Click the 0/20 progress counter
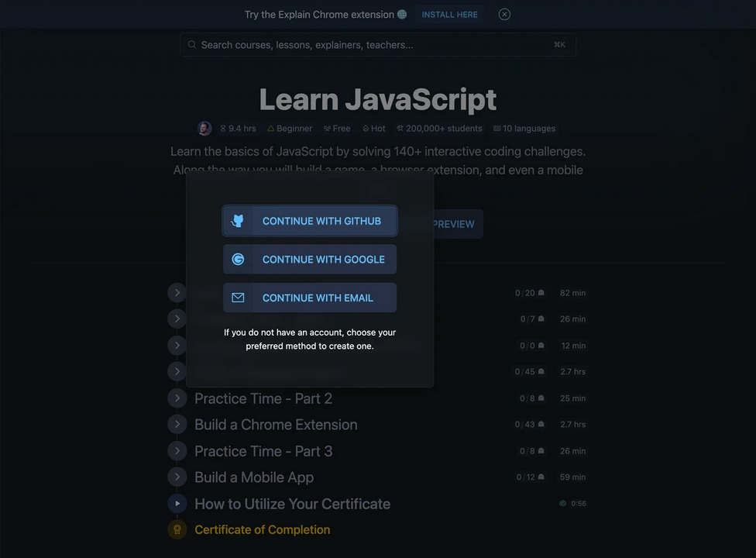The width and height of the screenshot is (756, 558). click(529, 293)
